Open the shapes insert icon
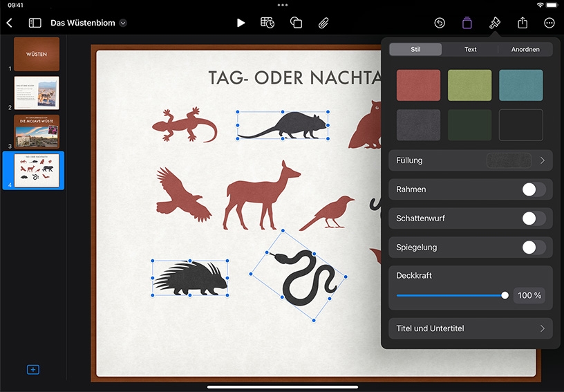The height and width of the screenshot is (392, 564). coord(296,23)
